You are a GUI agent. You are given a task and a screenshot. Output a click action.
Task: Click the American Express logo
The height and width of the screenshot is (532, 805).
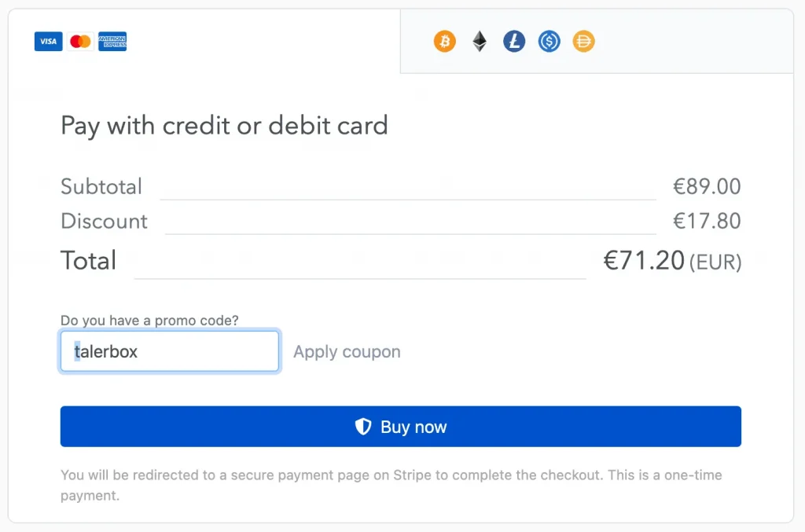point(112,42)
